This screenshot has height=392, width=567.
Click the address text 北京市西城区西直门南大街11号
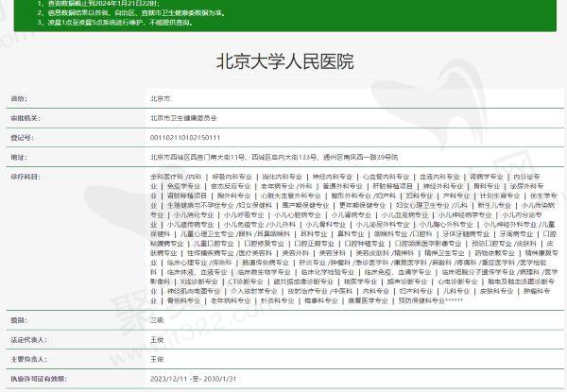click(198, 157)
